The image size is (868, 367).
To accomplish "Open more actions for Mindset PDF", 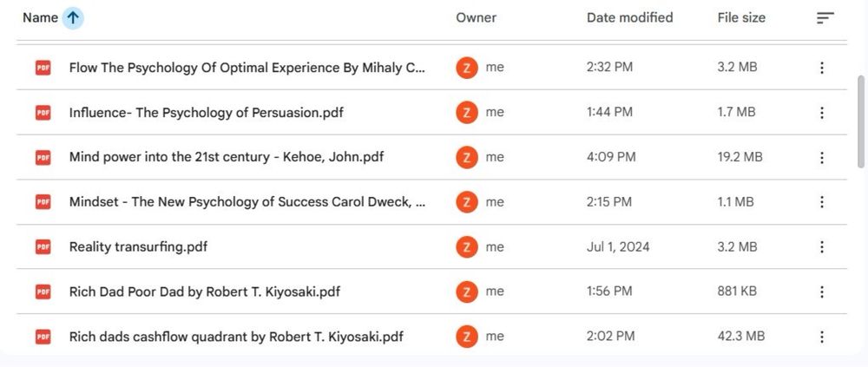I will pos(821,202).
